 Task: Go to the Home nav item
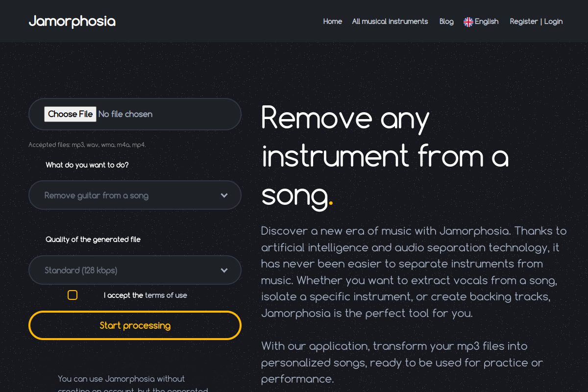[x=333, y=22]
